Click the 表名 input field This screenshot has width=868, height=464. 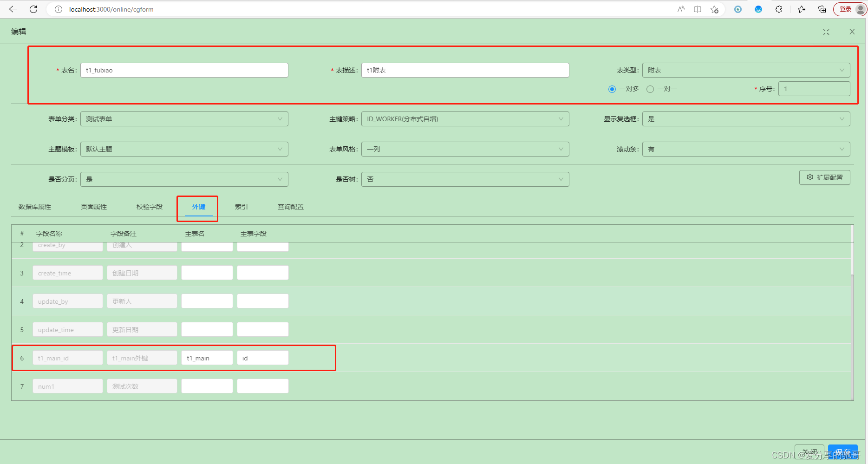click(184, 70)
